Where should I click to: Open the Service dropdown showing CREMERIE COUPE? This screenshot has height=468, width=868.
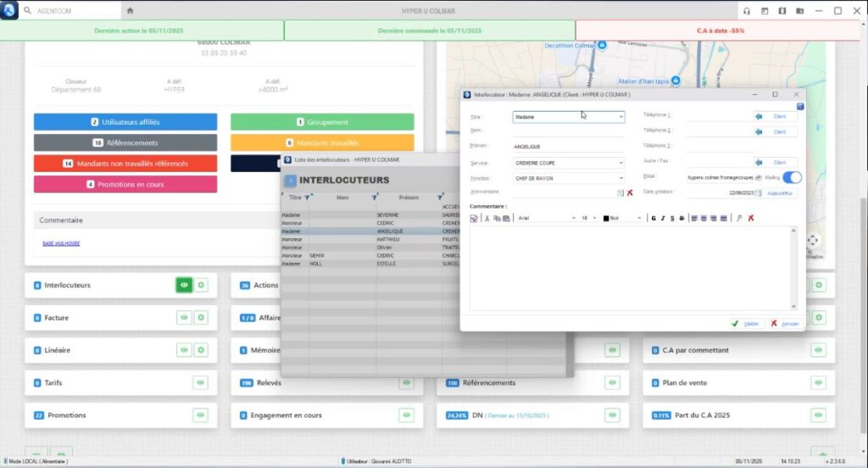(569, 163)
